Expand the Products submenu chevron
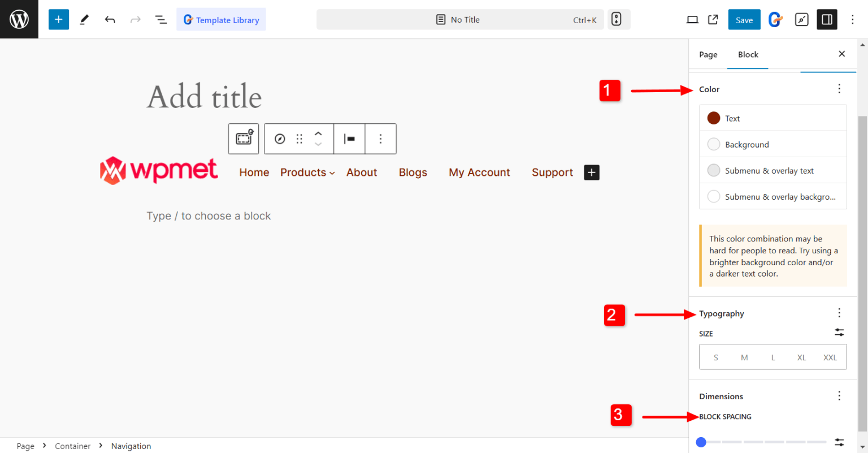Screen dimensions: 868x453 click(x=332, y=172)
